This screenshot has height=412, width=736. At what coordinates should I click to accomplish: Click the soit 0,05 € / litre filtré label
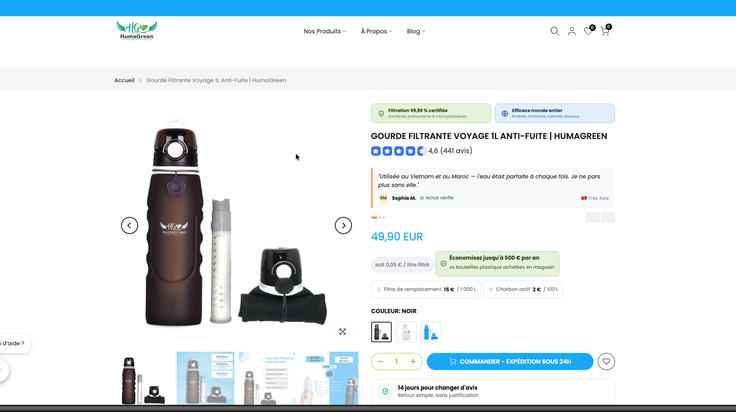coord(402,265)
